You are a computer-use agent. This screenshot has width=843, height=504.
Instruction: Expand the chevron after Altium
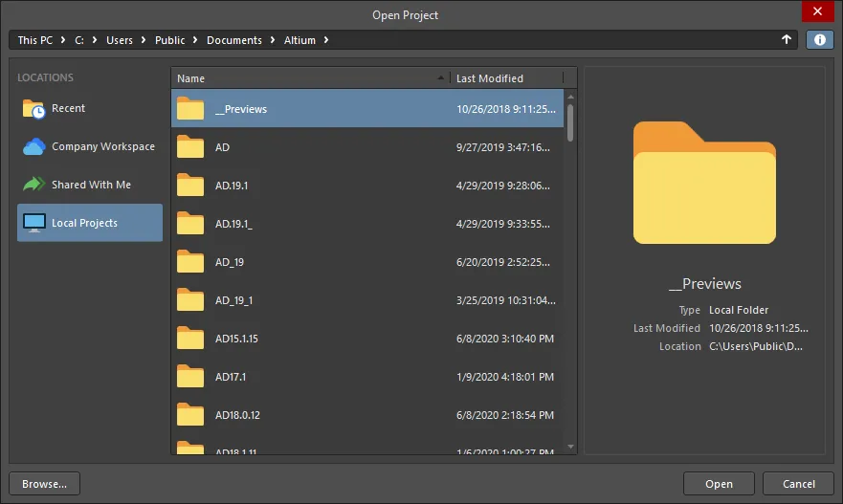[x=325, y=40]
